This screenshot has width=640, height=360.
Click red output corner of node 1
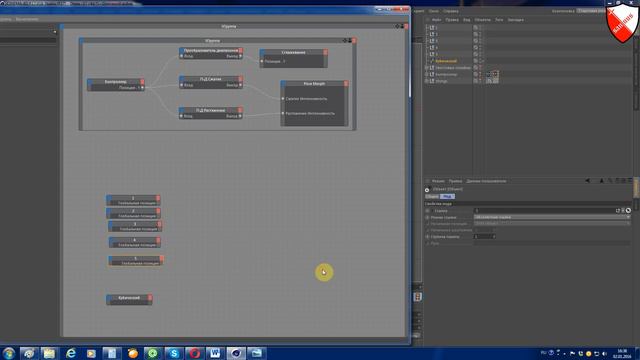pyautogui.click(x=158, y=198)
